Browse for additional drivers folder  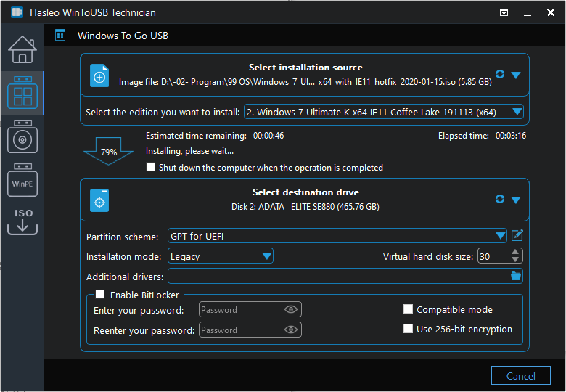(516, 276)
